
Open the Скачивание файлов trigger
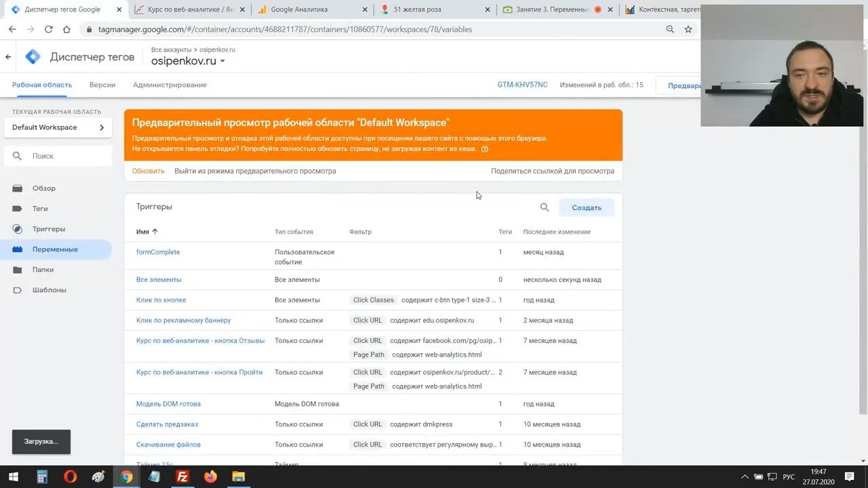pyautogui.click(x=168, y=445)
